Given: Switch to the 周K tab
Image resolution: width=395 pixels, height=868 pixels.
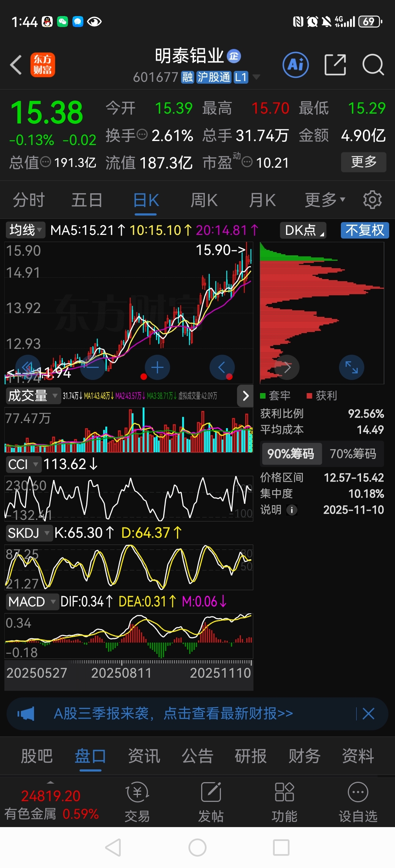Looking at the screenshot, I should [204, 200].
